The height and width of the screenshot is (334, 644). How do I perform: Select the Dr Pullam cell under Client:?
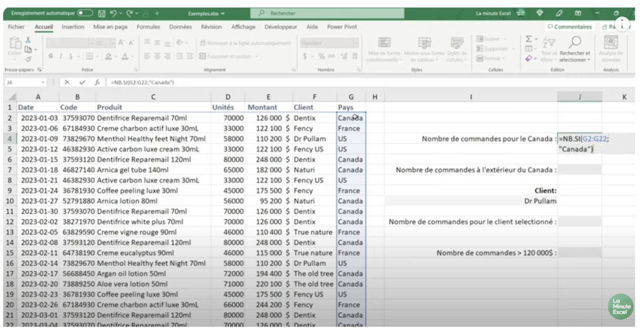(x=471, y=201)
